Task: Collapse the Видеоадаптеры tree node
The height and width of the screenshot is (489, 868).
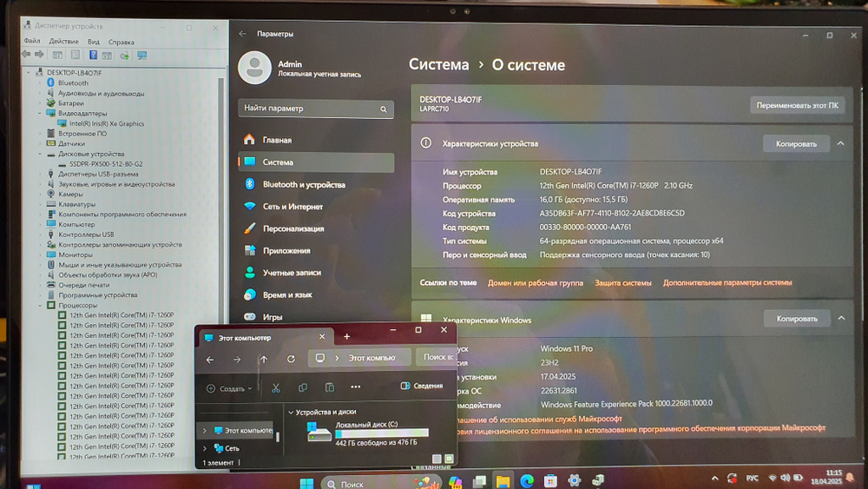Action: click(40, 114)
